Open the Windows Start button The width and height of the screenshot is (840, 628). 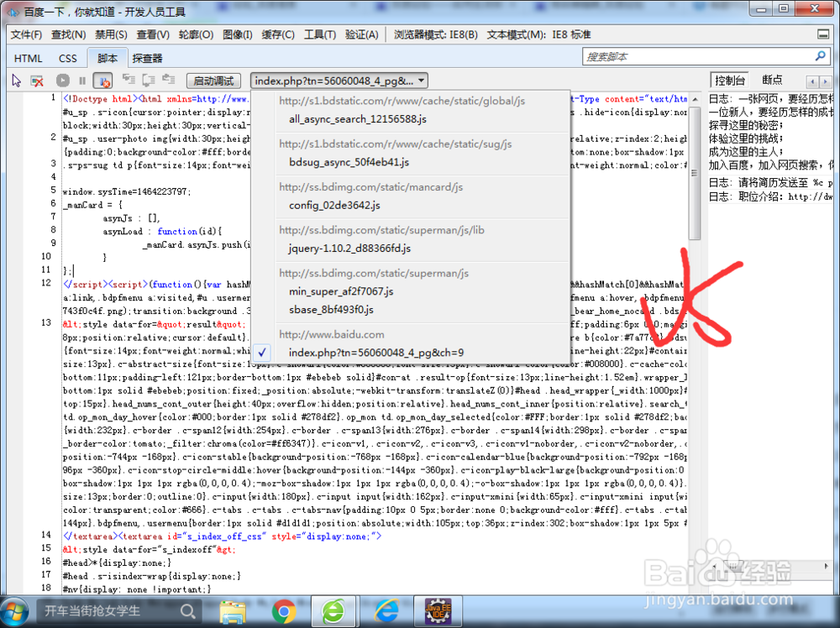click(x=15, y=611)
